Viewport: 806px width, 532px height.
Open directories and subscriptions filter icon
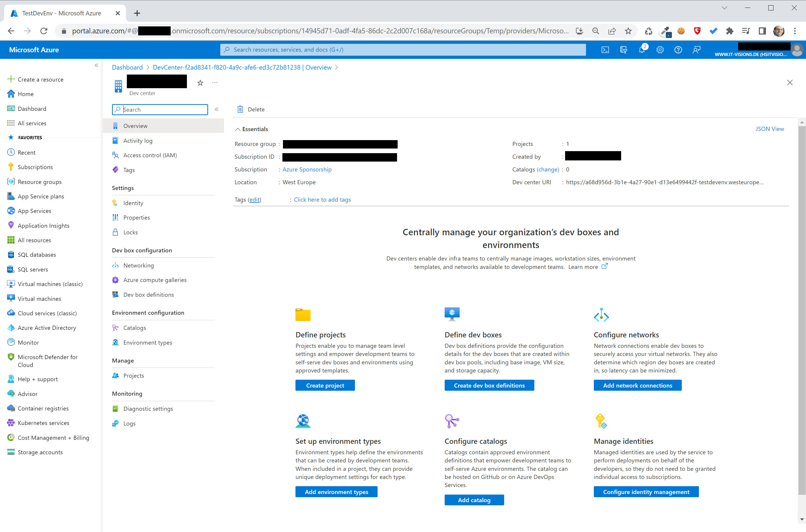623,50
